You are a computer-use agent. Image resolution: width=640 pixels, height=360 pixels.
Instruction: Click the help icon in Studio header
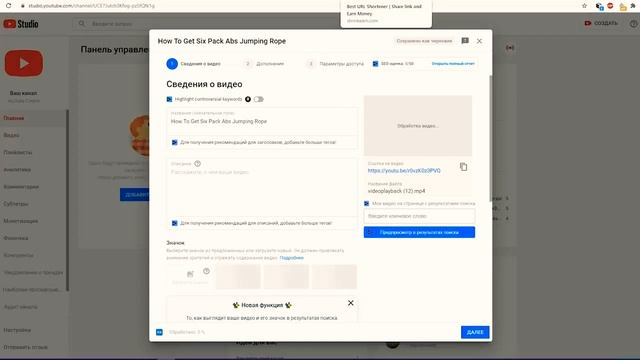(633, 24)
